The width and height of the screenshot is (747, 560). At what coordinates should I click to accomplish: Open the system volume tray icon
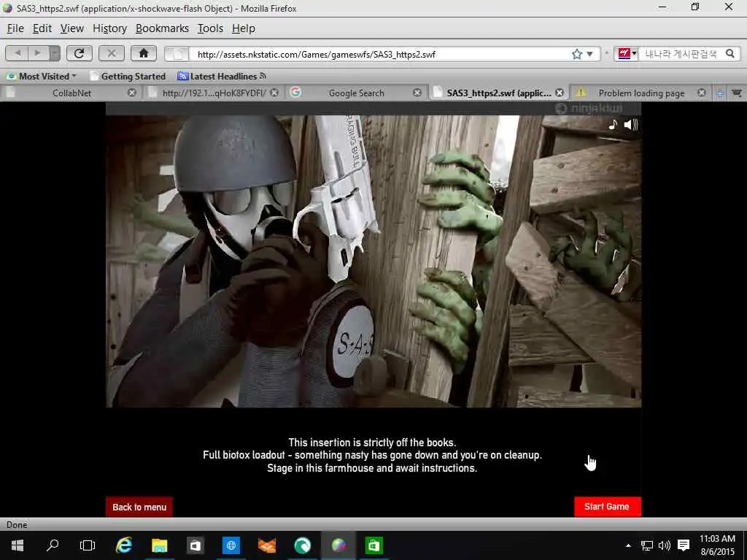pos(664,545)
